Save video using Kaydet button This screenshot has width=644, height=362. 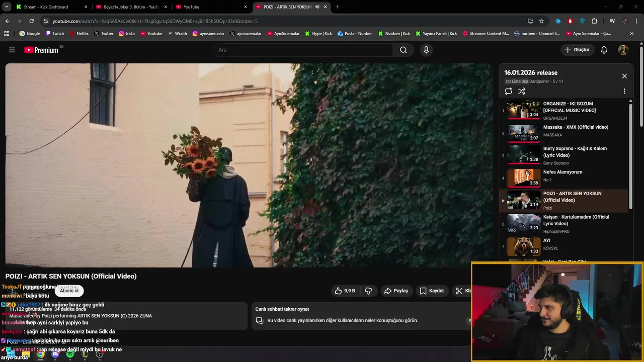point(432,291)
